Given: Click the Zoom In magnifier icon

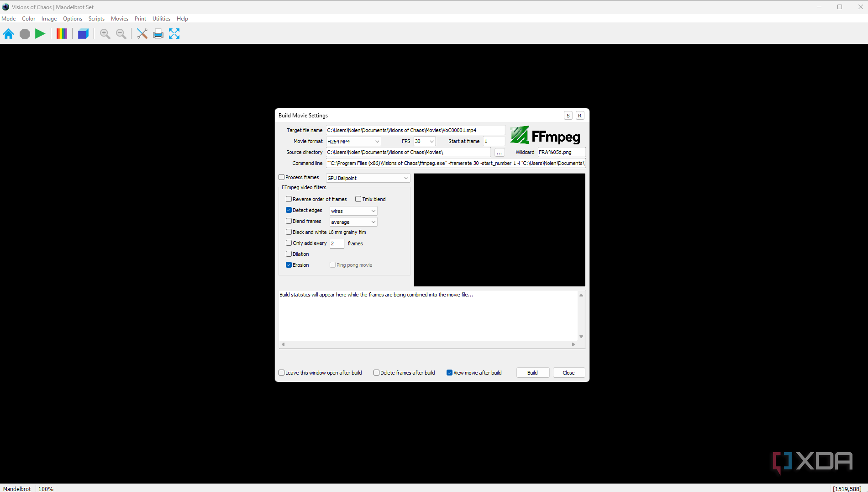Looking at the screenshot, I should click(105, 34).
